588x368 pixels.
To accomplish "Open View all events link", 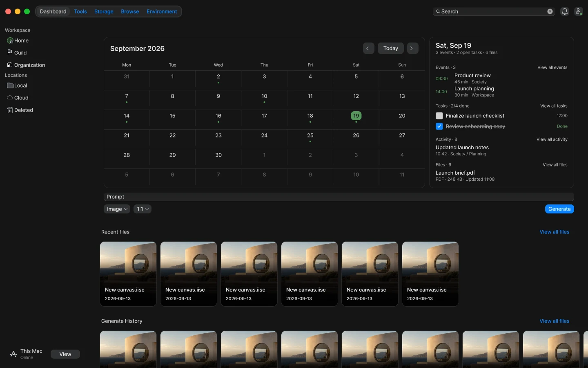I will (x=552, y=67).
